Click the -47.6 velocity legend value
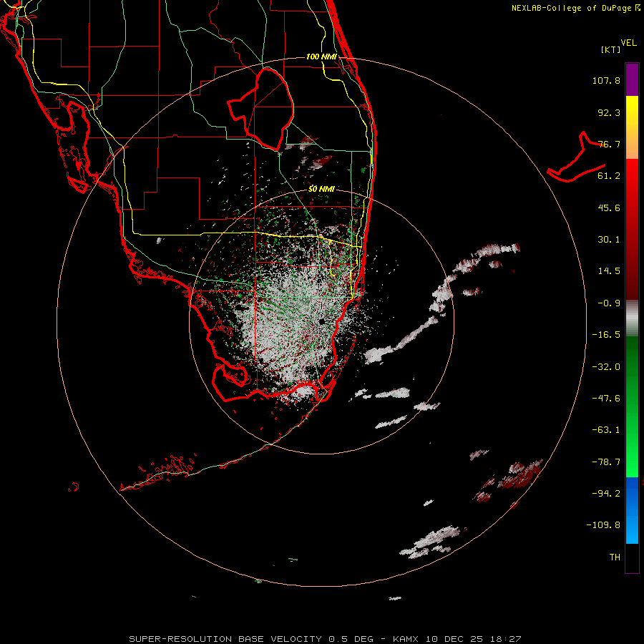 [606, 399]
